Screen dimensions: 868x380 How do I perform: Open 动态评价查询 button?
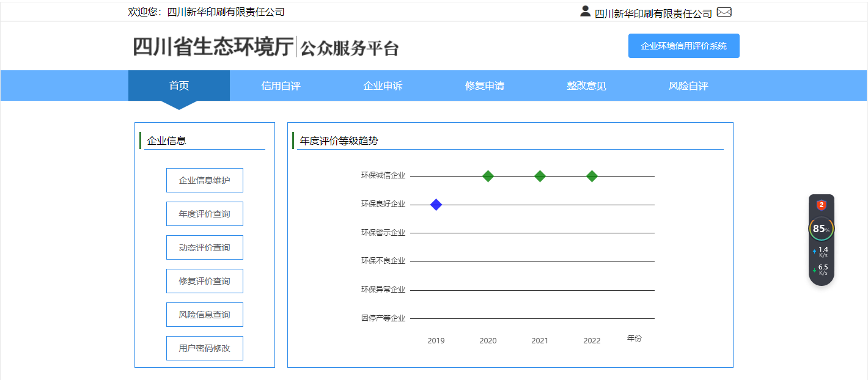(205, 247)
